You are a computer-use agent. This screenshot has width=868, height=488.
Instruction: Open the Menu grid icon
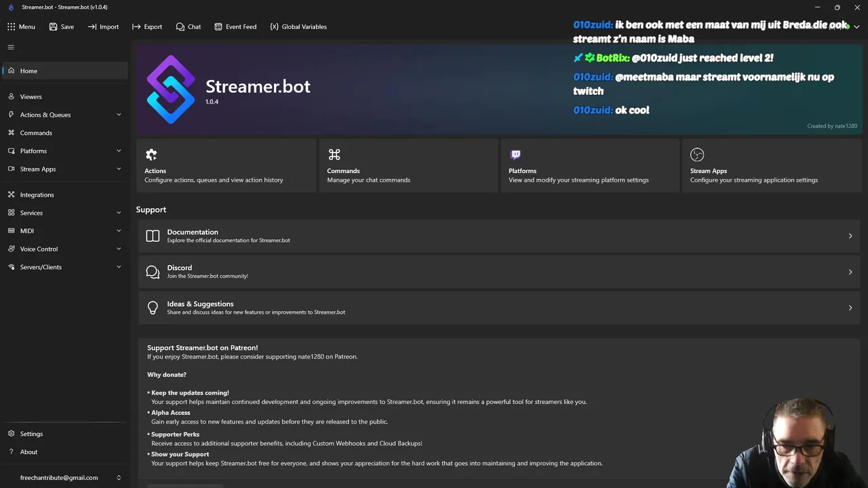[12, 26]
